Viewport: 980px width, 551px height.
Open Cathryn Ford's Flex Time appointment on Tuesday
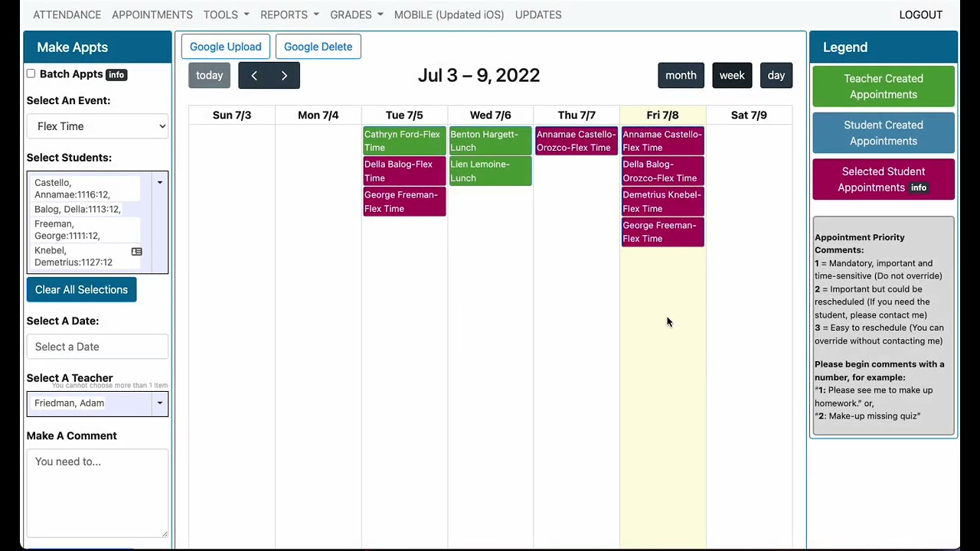click(x=404, y=141)
